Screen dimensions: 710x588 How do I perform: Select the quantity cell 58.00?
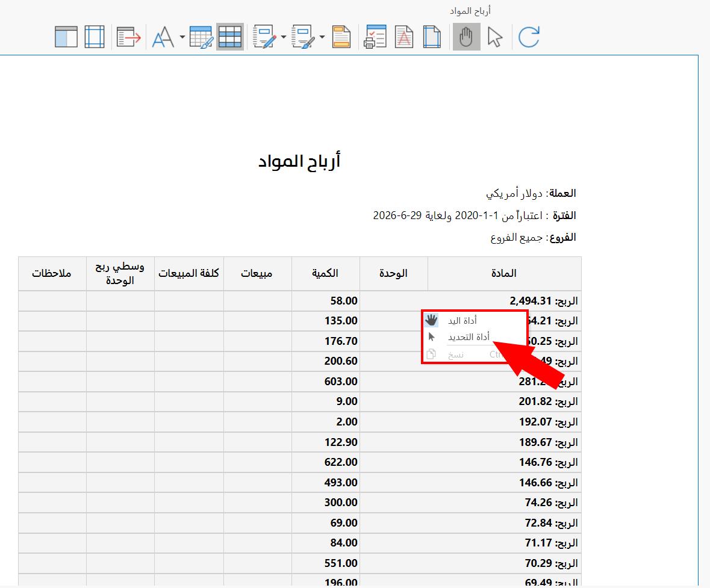tap(326, 301)
